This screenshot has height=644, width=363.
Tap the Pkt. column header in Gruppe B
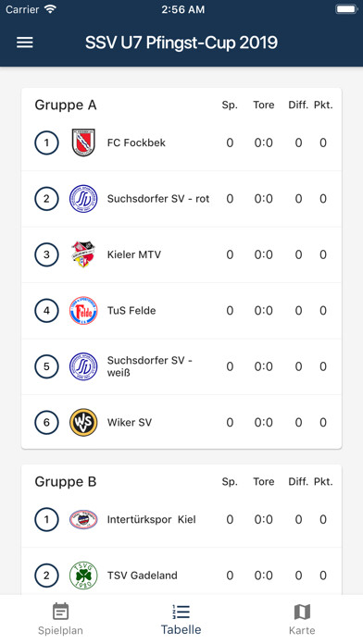click(x=323, y=481)
